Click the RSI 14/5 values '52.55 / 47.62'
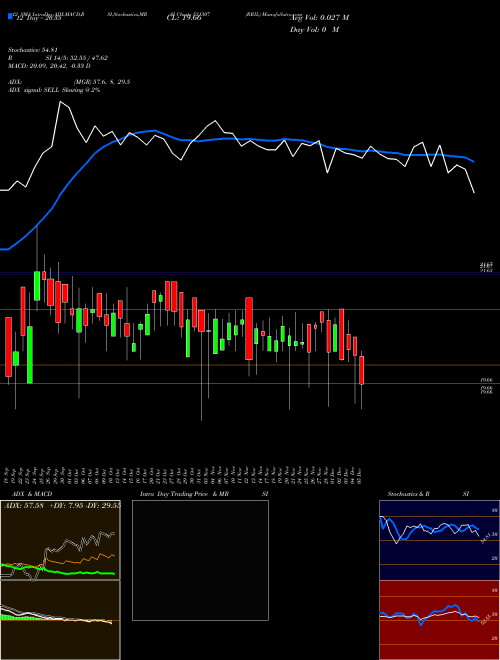This screenshot has width=500, height=660. point(77,58)
